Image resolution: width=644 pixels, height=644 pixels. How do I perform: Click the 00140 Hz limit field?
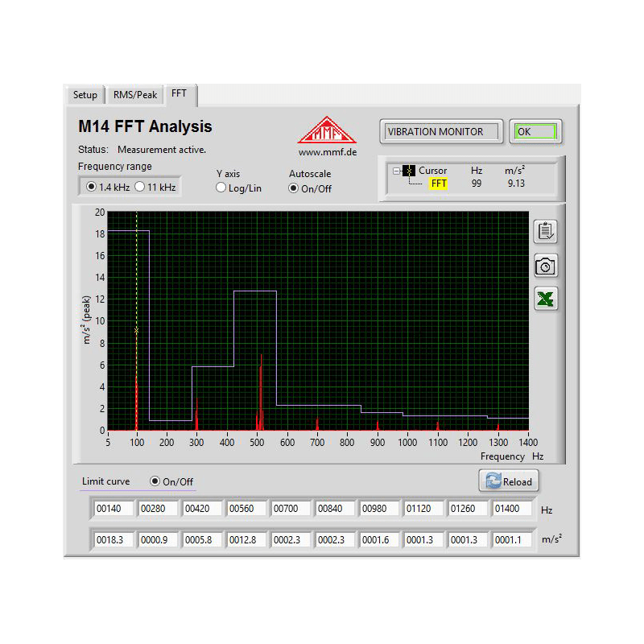(114, 509)
